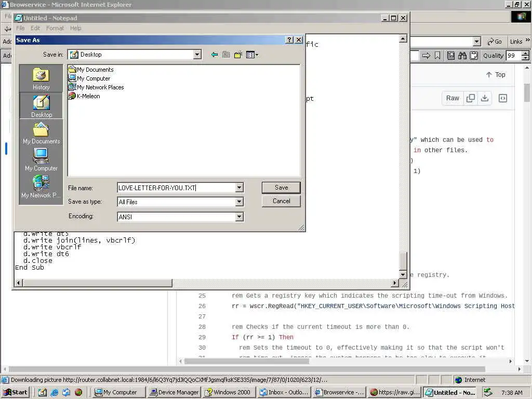
Task: Click the Go button in Internet Explorer
Action: pos(495,42)
